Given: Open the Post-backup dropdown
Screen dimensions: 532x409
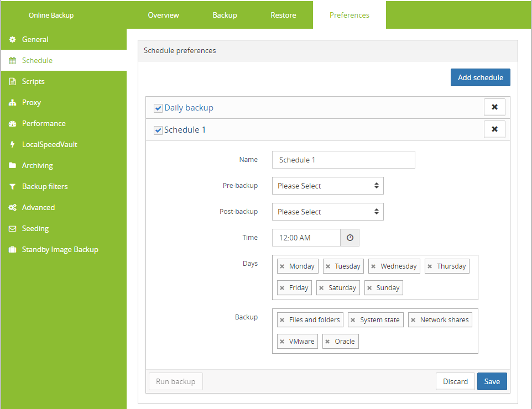Looking at the screenshot, I should pos(327,212).
